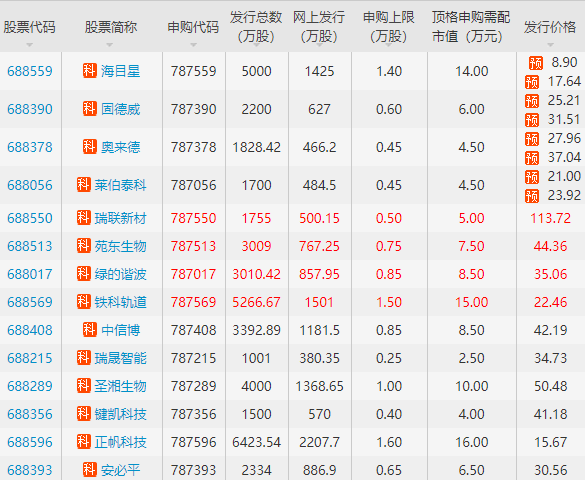Open stock code link 688550
The image size is (585, 480).
(x=30, y=218)
